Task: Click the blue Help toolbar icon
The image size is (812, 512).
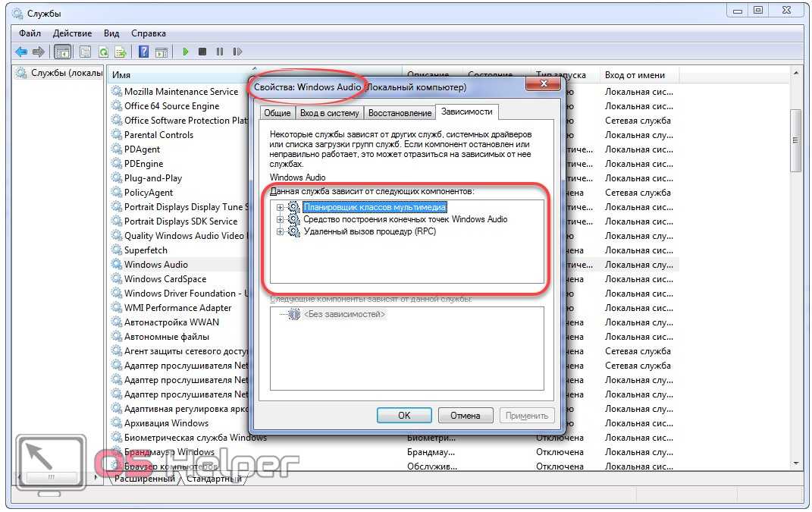Action: point(143,52)
